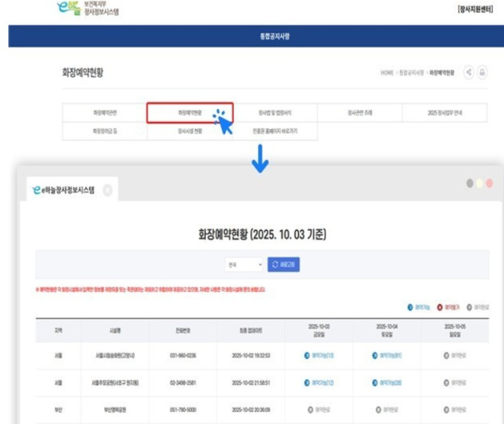Click 예약가능(12) for 서울추모공원 on 2025-10-03
This screenshot has width=504, height=424.
[x=319, y=383]
